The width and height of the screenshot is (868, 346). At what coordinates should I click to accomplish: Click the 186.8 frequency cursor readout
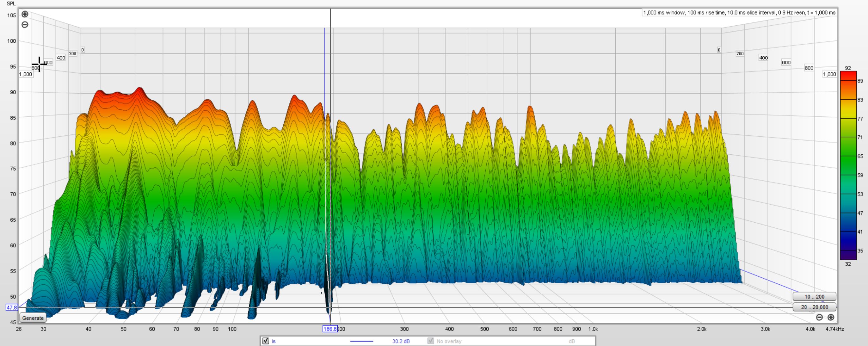pyautogui.click(x=330, y=329)
